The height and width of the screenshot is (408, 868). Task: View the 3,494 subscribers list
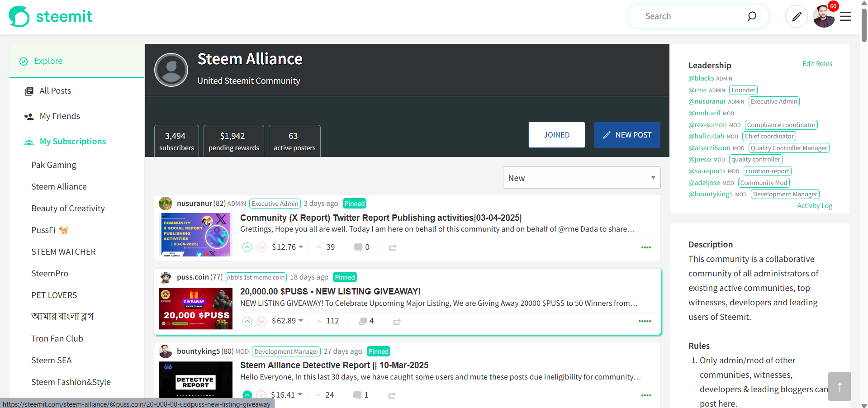tap(176, 141)
